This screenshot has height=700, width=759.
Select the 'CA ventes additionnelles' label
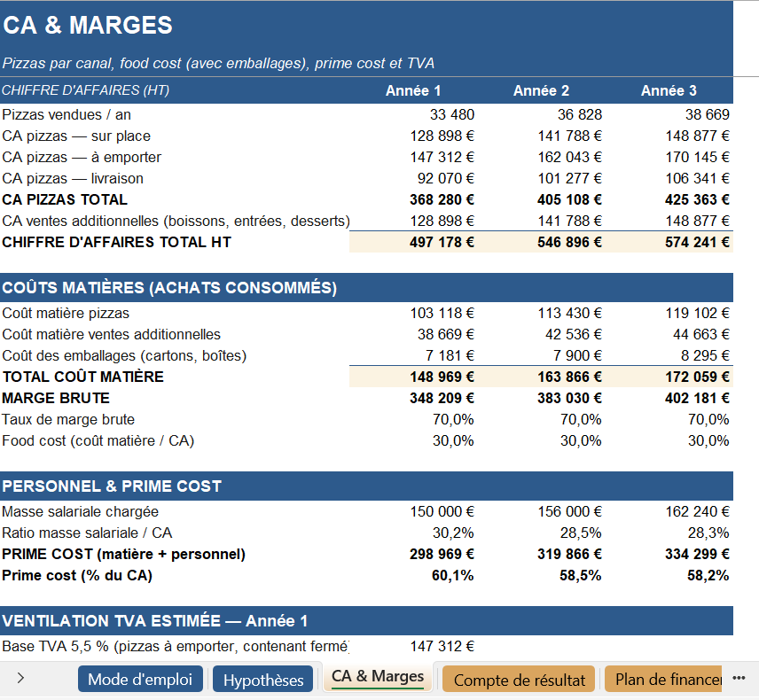(176, 222)
